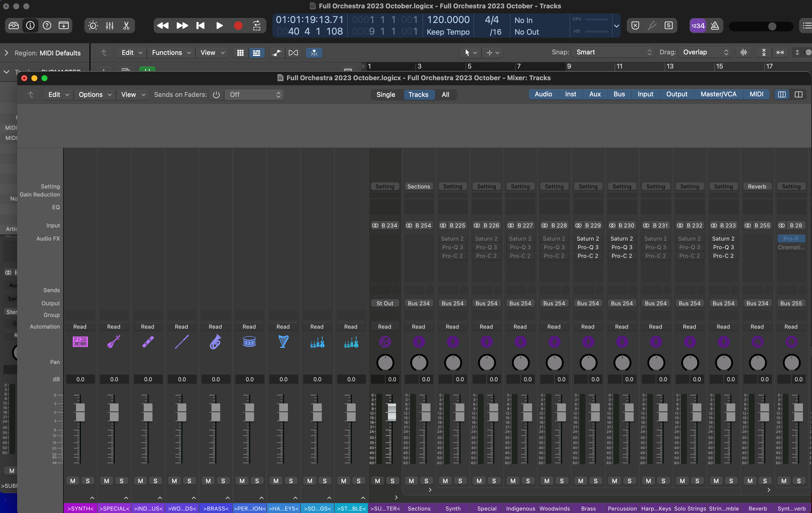
Task: Toggle the Master/VCA channel filter button
Action: (x=718, y=95)
